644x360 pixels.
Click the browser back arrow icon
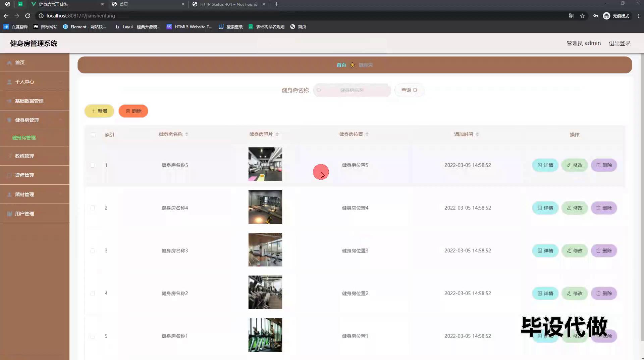click(x=6, y=16)
